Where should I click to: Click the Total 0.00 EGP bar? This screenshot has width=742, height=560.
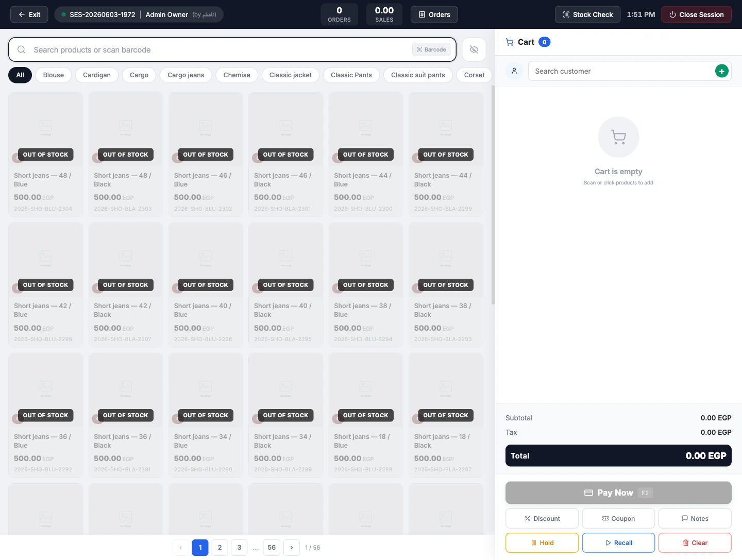click(618, 455)
